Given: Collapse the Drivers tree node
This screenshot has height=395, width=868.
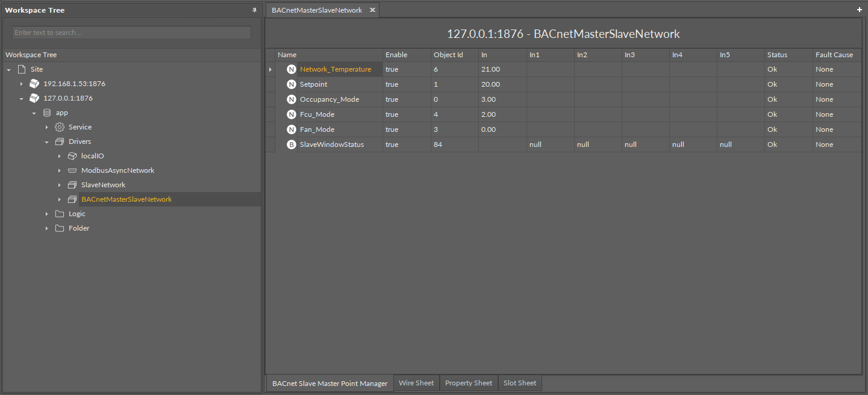Looking at the screenshot, I should click(x=47, y=142).
